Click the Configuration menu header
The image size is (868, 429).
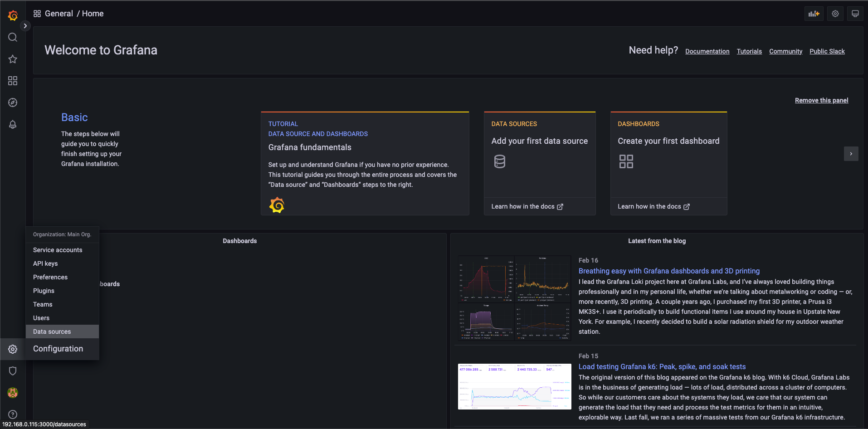[62, 349]
